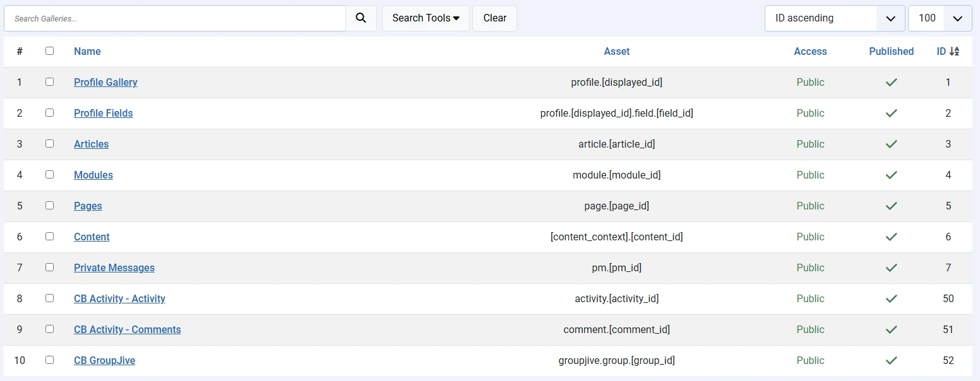Open the CB Activity - Activity link
The height and width of the screenshot is (381, 980).
click(119, 298)
